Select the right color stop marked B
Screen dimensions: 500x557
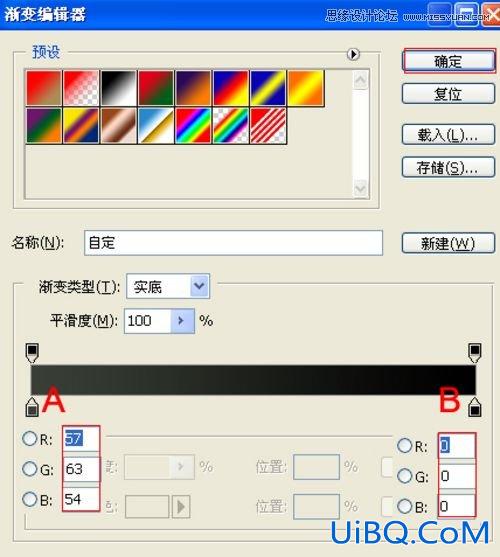click(x=475, y=407)
